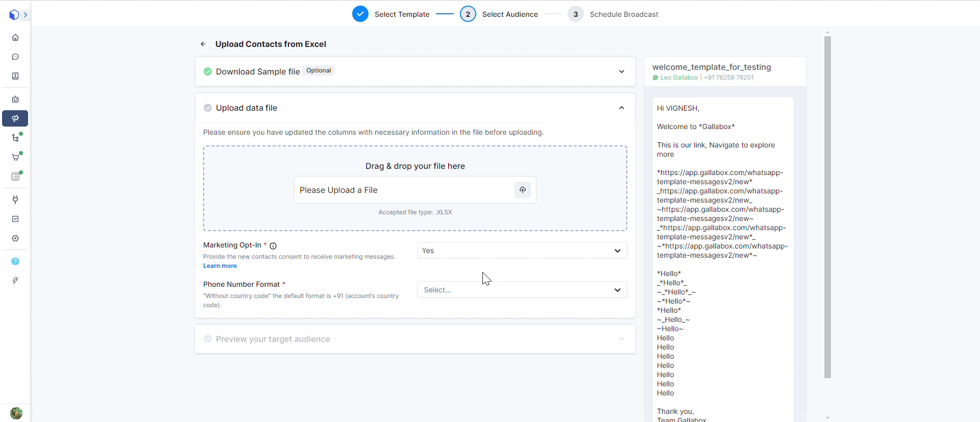Open the integrations plug icon in sidebar

pos(15,200)
